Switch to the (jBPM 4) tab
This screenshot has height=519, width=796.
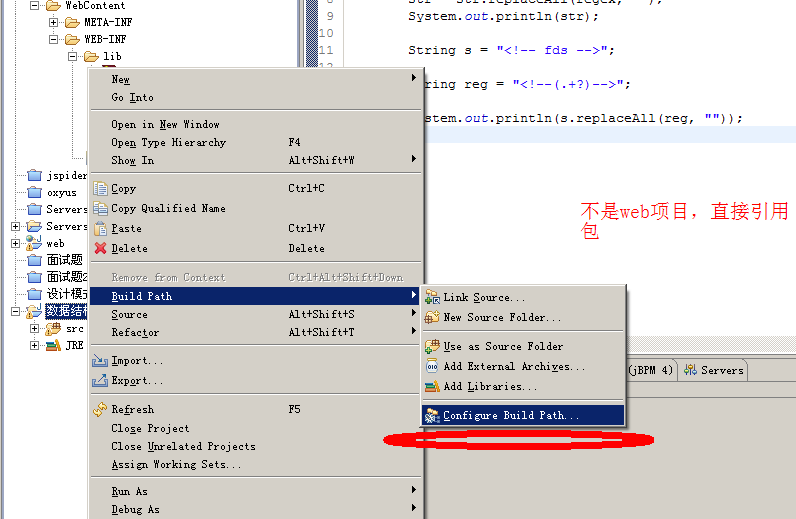pyautogui.click(x=650, y=370)
